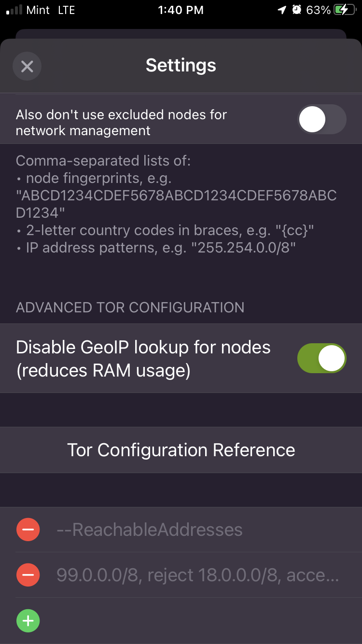This screenshot has width=362, height=644.
Task: Tap the Advanced Tor Configuration header
Action: click(130, 308)
